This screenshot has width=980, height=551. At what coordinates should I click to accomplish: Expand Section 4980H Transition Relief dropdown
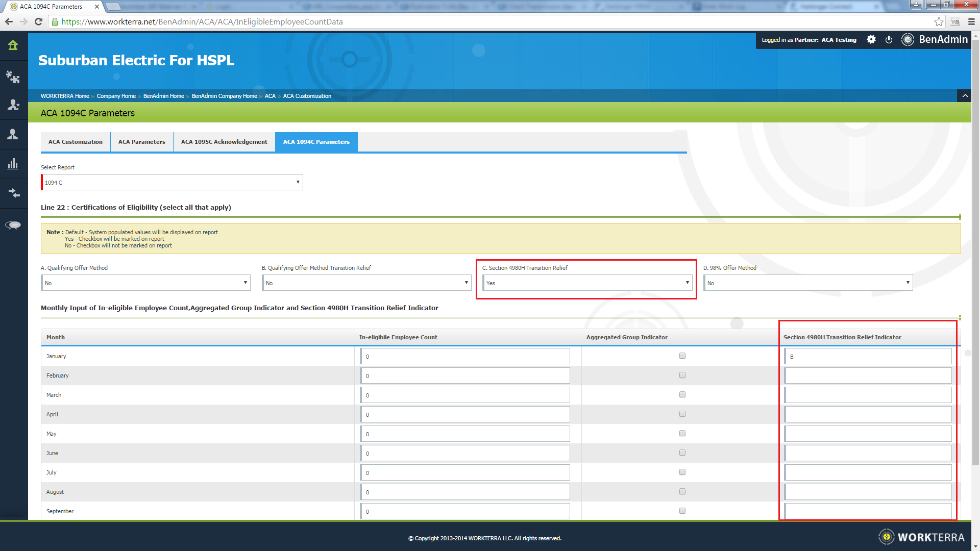coord(587,283)
